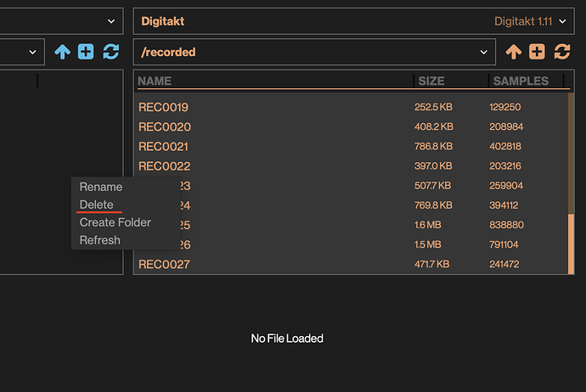Click the 471.7 KB size value

pyautogui.click(x=431, y=264)
